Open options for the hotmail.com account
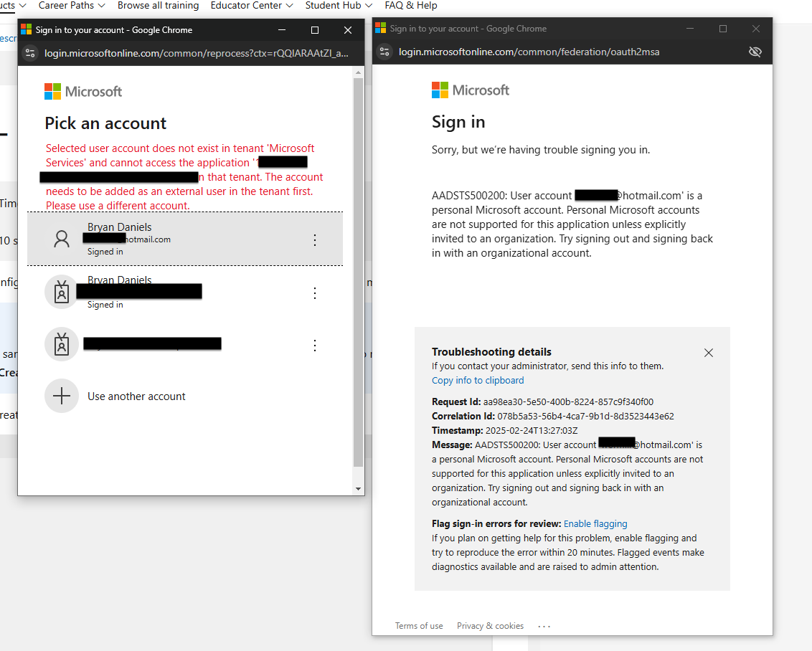Viewport: 812px width, 651px height. (x=315, y=240)
